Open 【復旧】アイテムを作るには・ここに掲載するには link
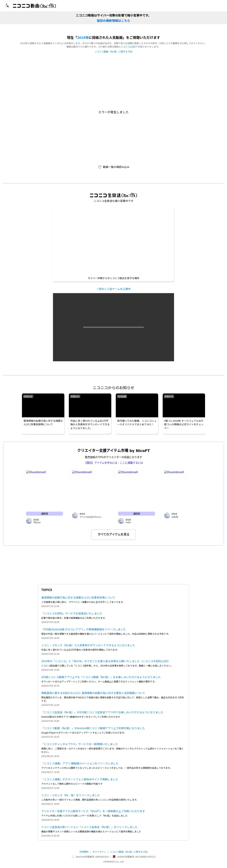The image size is (227, 868). click(113, 463)
